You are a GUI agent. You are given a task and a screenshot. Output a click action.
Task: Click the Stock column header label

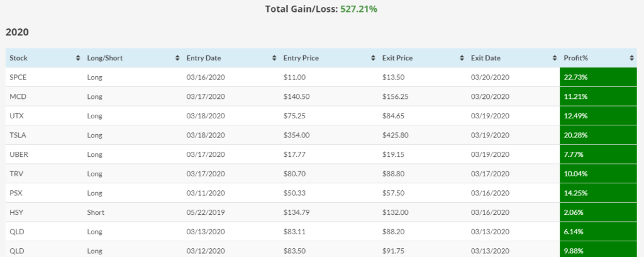pyautogui.click(x=18, y=59)
